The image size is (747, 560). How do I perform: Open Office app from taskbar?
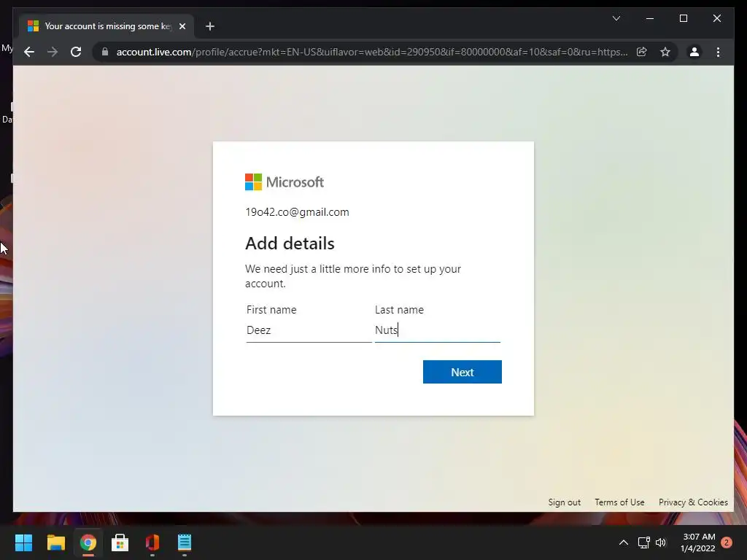click(x=152, y=542)
